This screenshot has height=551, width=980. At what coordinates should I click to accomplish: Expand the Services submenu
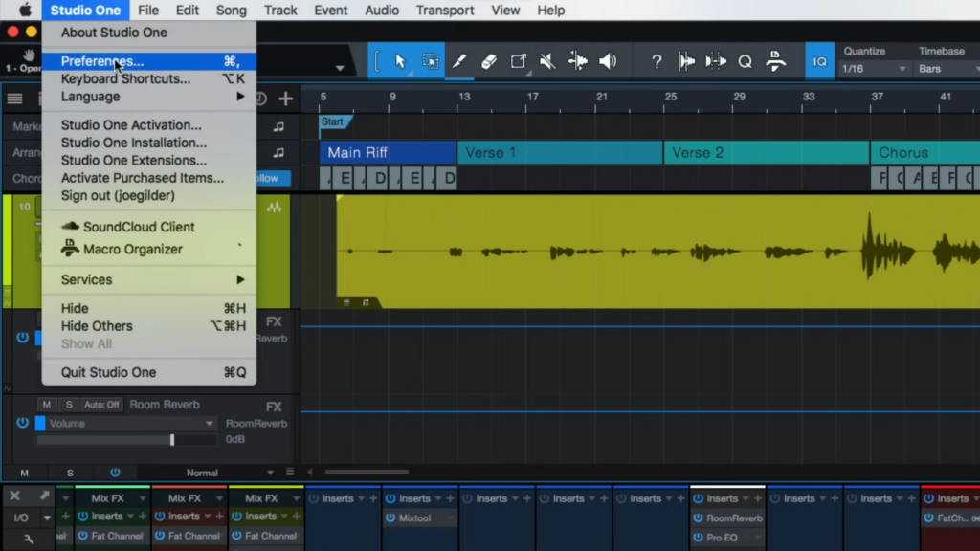click(149, 279)
